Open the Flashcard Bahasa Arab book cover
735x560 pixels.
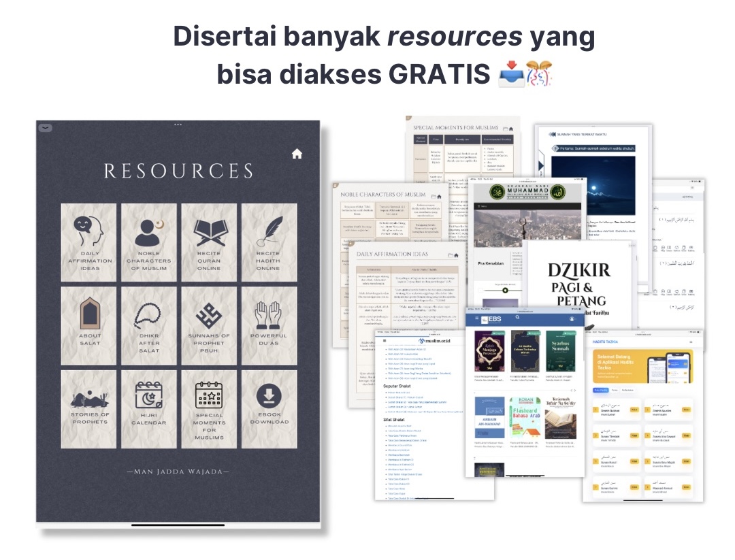[525, 418]
